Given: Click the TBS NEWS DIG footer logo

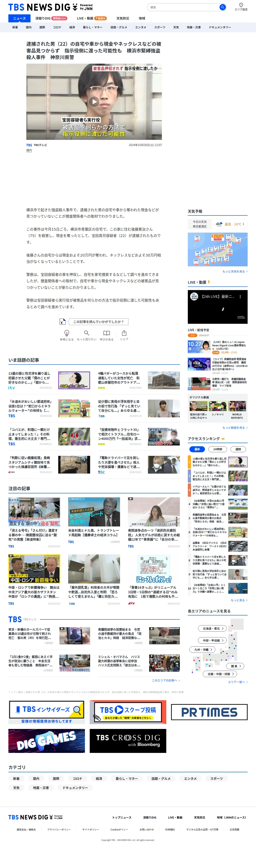Looking at the screenshot, I should click(x=35, y=817).
